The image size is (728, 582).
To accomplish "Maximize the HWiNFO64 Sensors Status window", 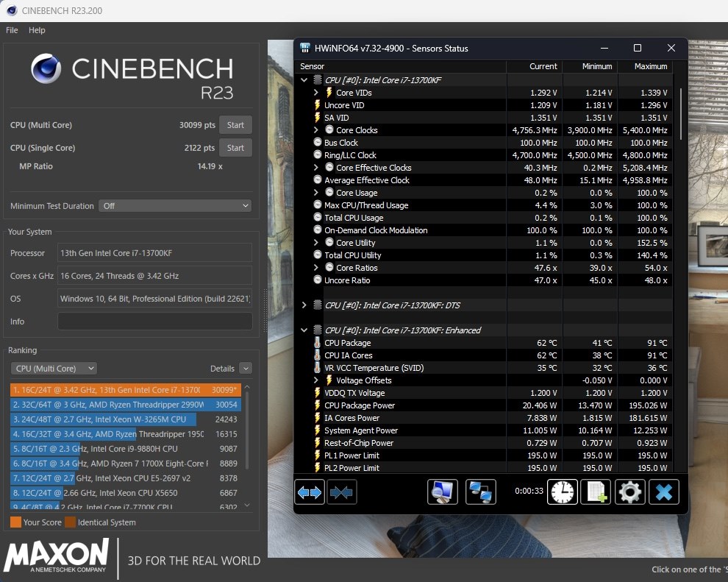I will [638, 48].
